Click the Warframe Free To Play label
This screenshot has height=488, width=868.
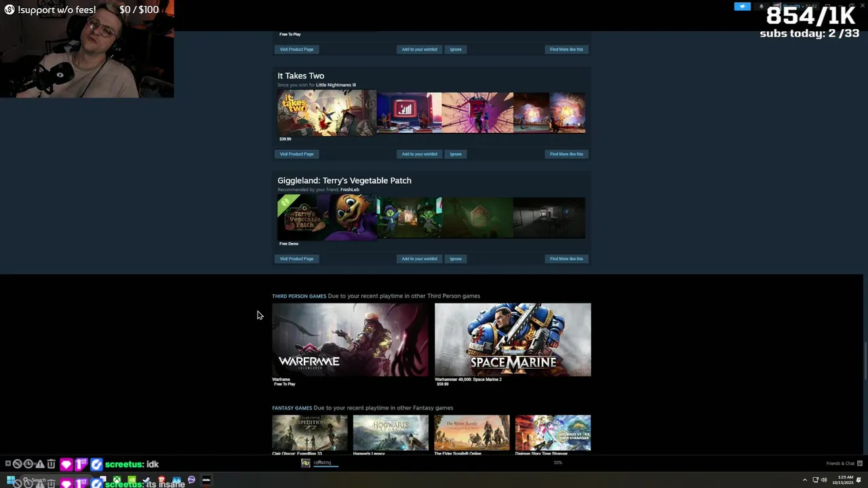click(285, 384)
